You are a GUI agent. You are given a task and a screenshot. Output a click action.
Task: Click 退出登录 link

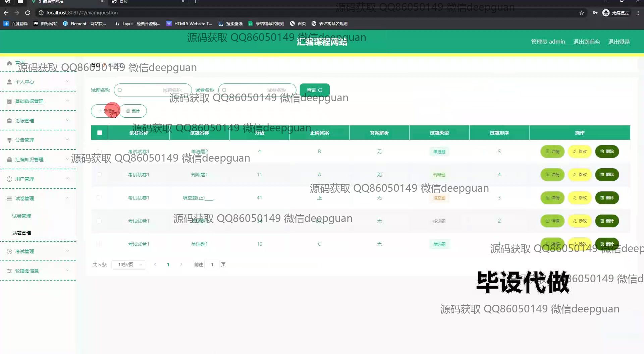[x=619, y=42]
